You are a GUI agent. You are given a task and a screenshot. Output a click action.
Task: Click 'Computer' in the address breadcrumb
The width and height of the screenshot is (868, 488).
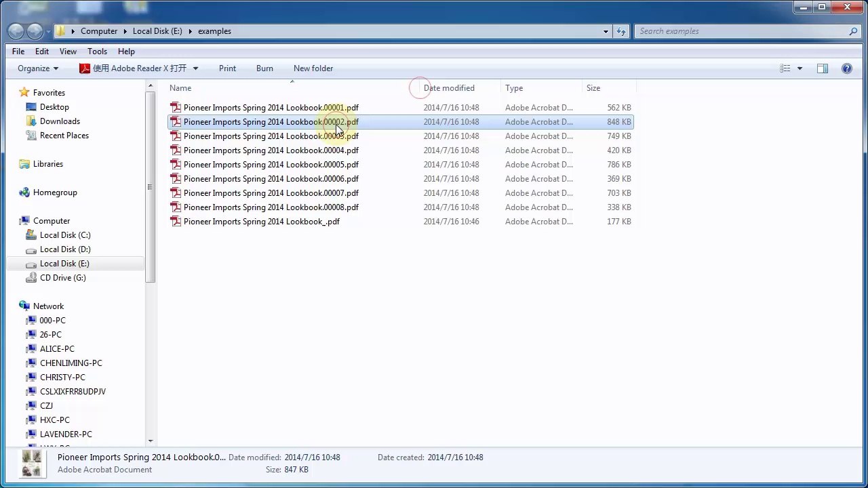[x=99, y=31]
